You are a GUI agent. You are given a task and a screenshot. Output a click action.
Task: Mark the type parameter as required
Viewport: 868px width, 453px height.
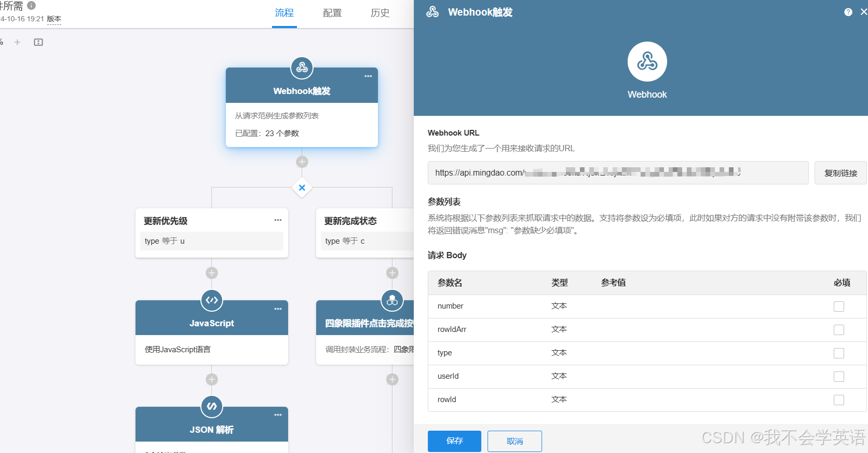[838, 353]
